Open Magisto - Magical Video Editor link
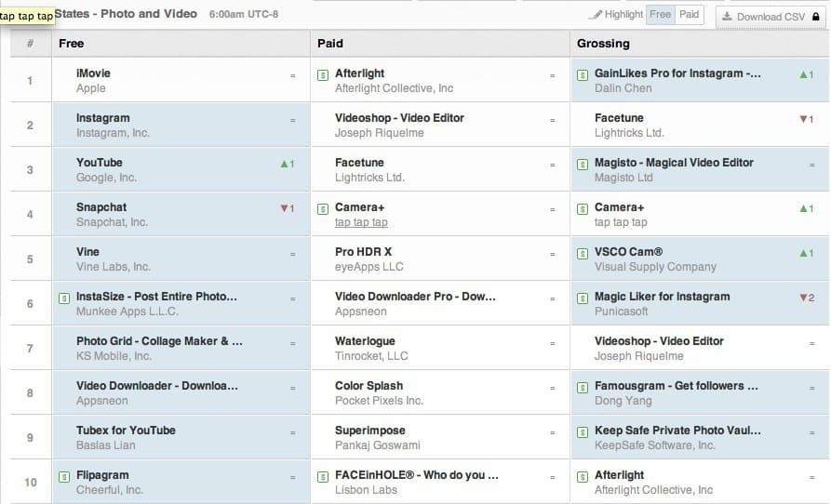The width and height of the screenshot is (831, 504). click(x=674, y=163)
